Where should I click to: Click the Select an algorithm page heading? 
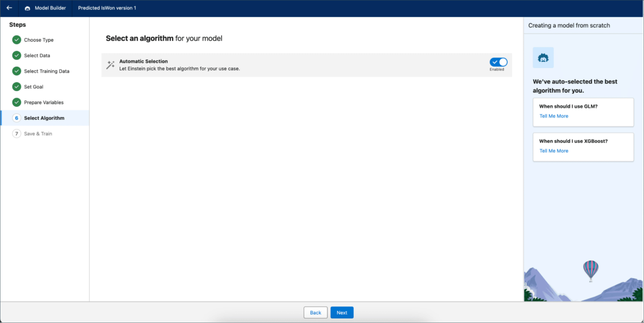tap(164, 38)
